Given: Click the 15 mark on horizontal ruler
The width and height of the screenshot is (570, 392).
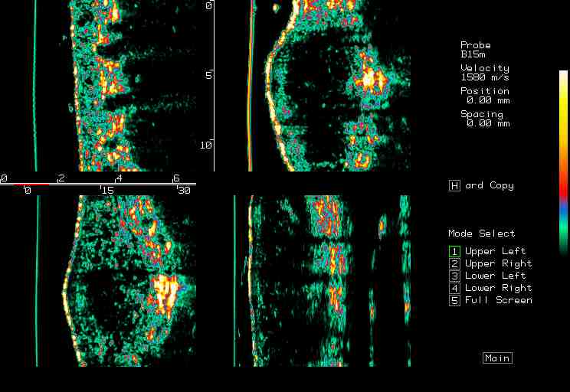Looking at the screenshot, I should click(x=107, y=191).
